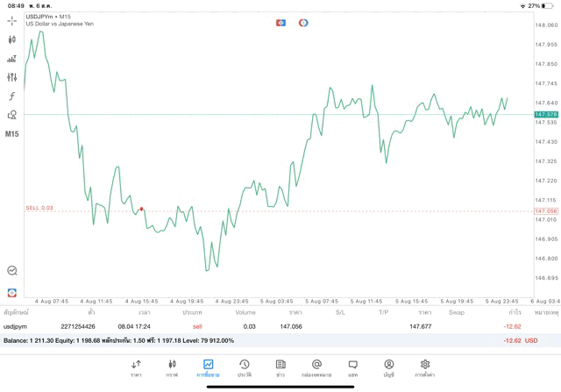Open chart settings sliders icon
Image resolution: width=561 pixels, height=392 pixels.
[x=12, y=77]
